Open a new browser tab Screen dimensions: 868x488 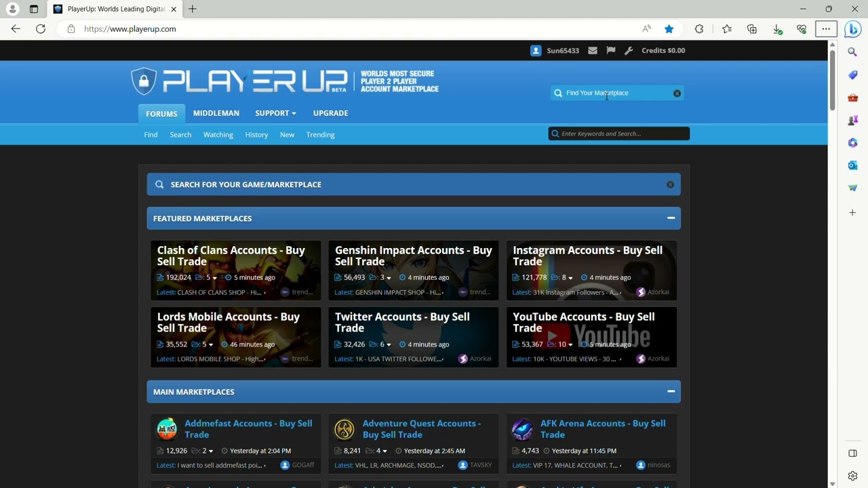(192, 9)
